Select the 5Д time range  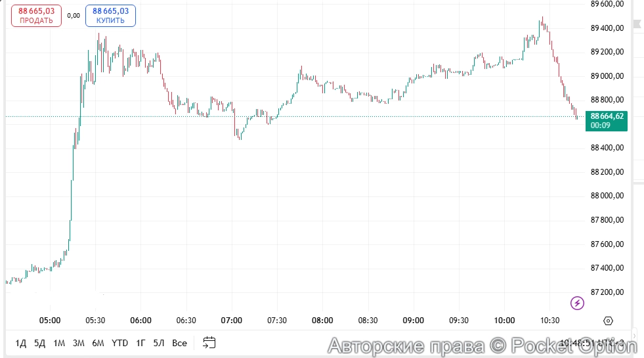click(x=40, y=343)
